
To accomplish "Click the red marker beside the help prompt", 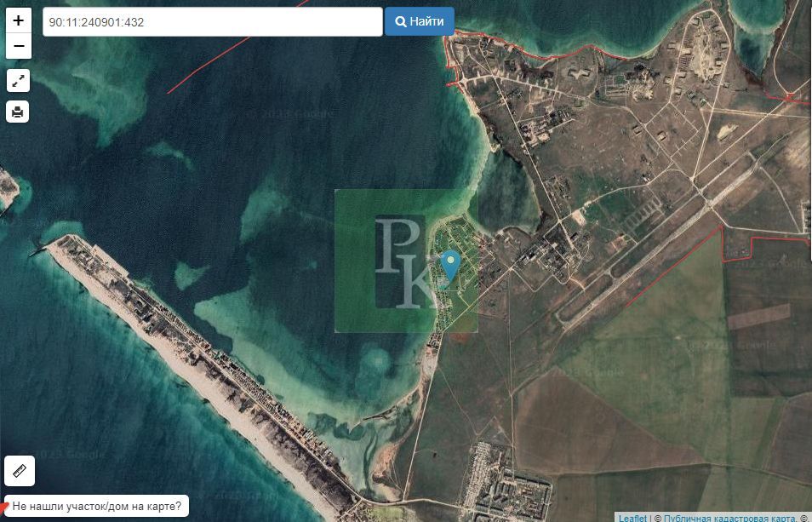I will tap(4, 508).
